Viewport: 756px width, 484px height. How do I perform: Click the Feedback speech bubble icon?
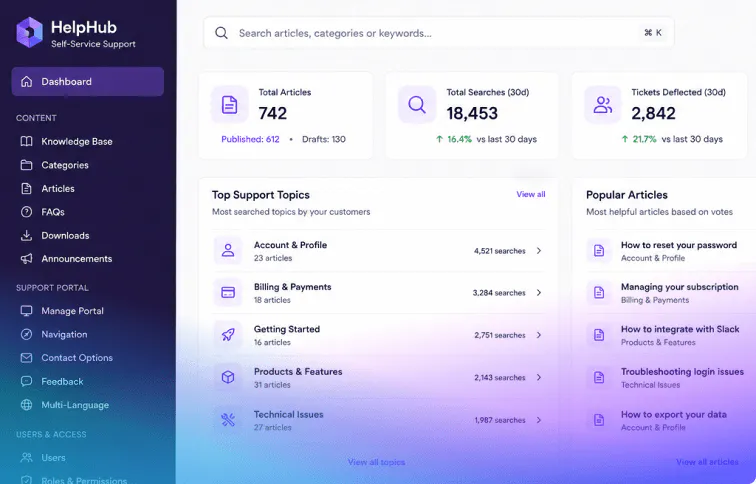(x=27, y=381)
